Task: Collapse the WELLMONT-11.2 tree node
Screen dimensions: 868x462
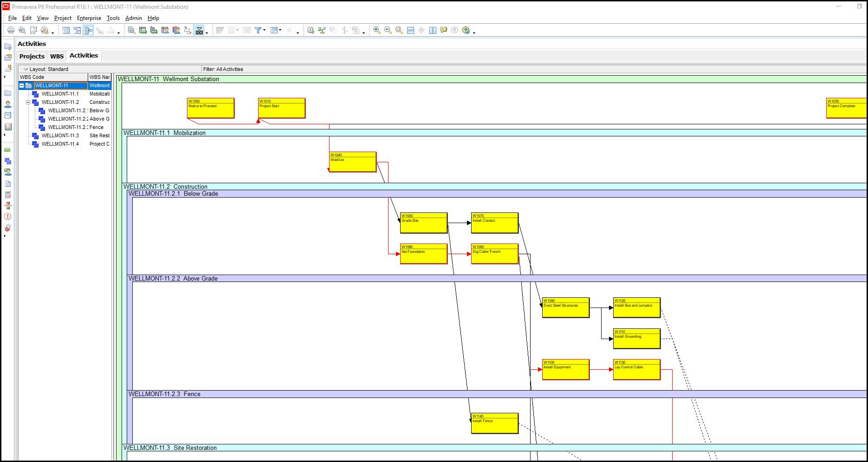Action: [28, 102]
